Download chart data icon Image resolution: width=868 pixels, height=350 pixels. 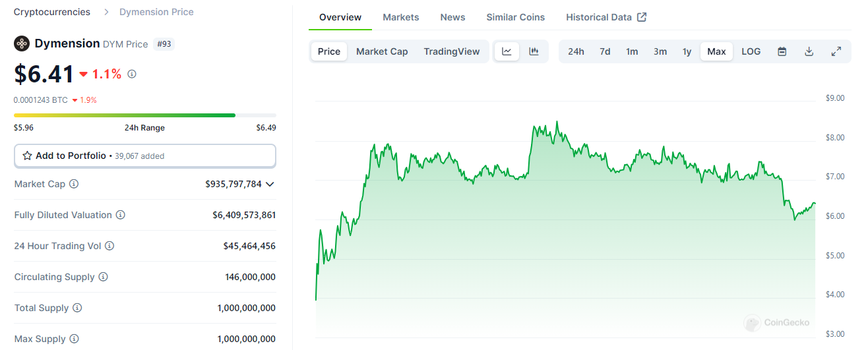[x=809, y=51]
